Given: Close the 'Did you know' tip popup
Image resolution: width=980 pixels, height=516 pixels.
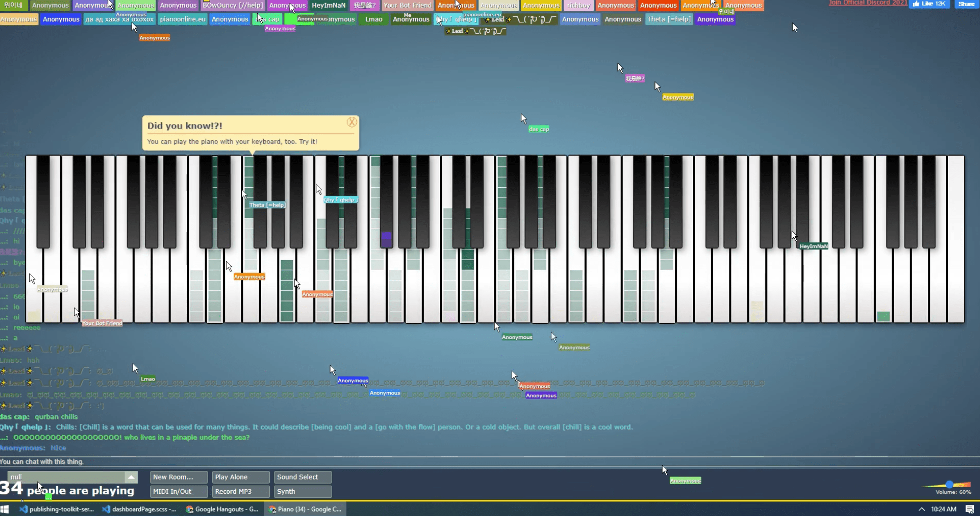Looking at the screenshot, I should point(352,122).
